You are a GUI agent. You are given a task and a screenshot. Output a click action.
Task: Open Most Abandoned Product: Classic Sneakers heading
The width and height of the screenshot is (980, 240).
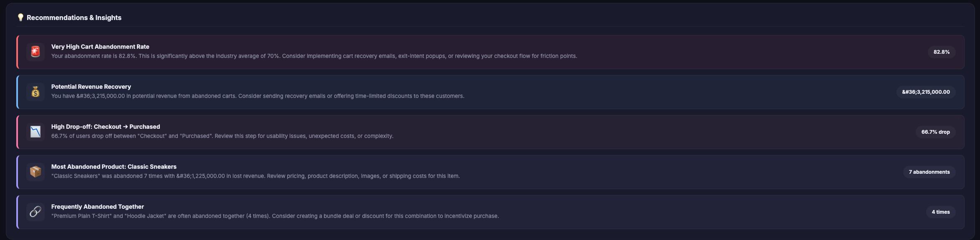tap(114, 167)
